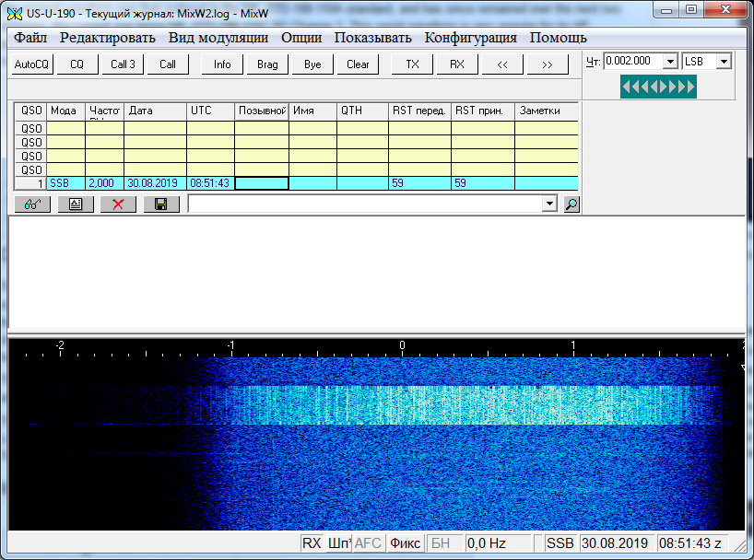Click the UTC column header
This screenshot has width=754, height=560.
click(x=210, y=111)
